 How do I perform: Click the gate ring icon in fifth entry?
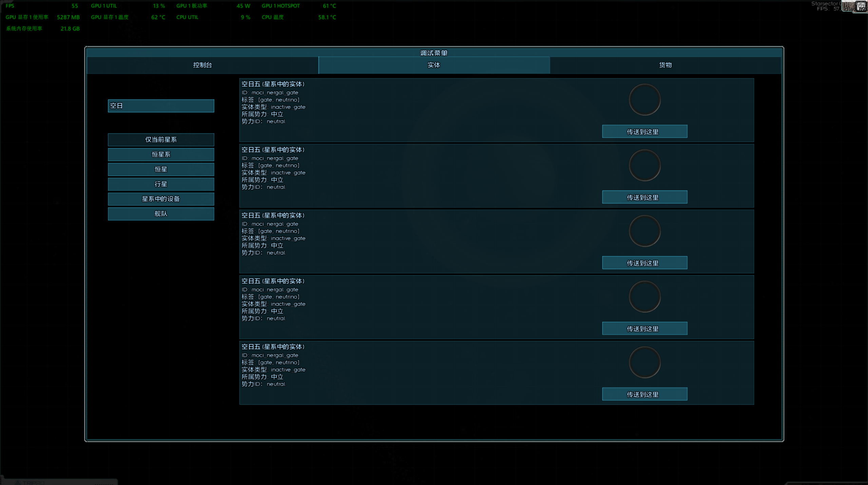click(x=644, y=363)
